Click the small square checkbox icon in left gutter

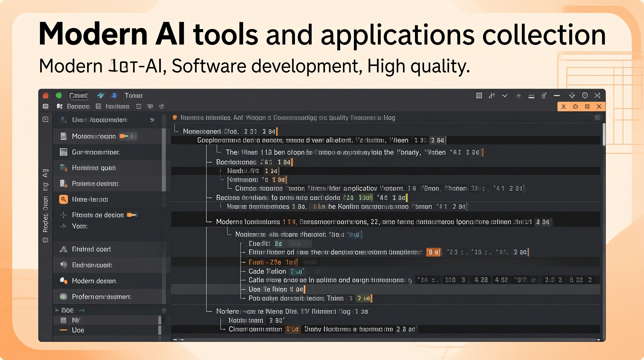[45, 120]
